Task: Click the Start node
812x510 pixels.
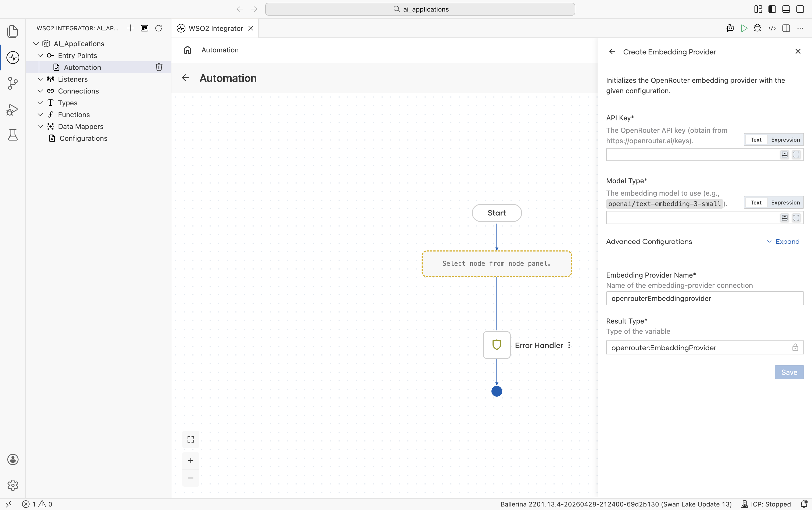Action: [497, 213]
